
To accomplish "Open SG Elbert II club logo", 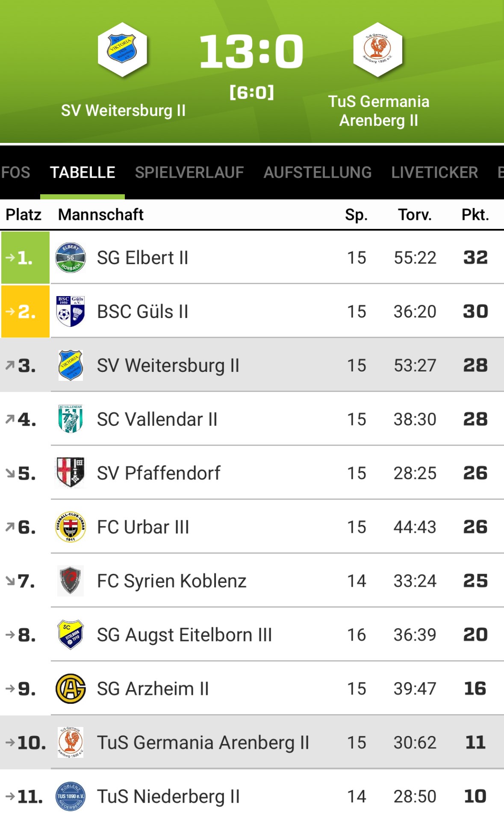I will pos(71,258).
